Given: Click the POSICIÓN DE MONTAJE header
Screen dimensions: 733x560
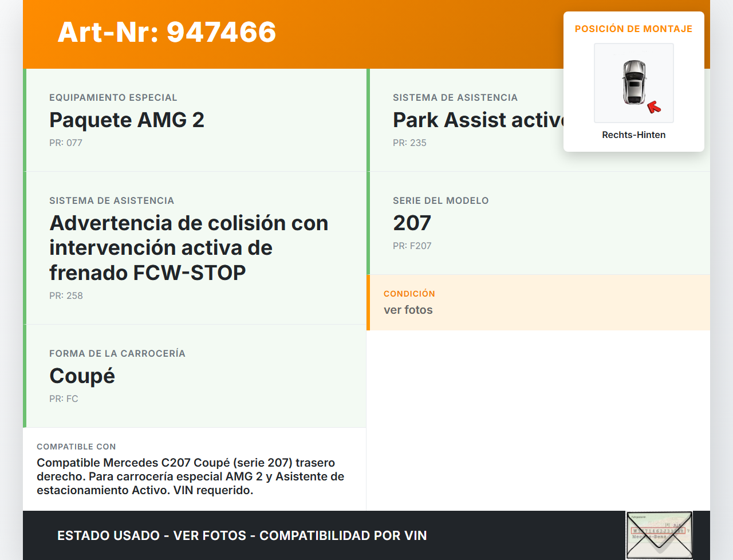Looking at the screenshot, I should pos(633,29).
